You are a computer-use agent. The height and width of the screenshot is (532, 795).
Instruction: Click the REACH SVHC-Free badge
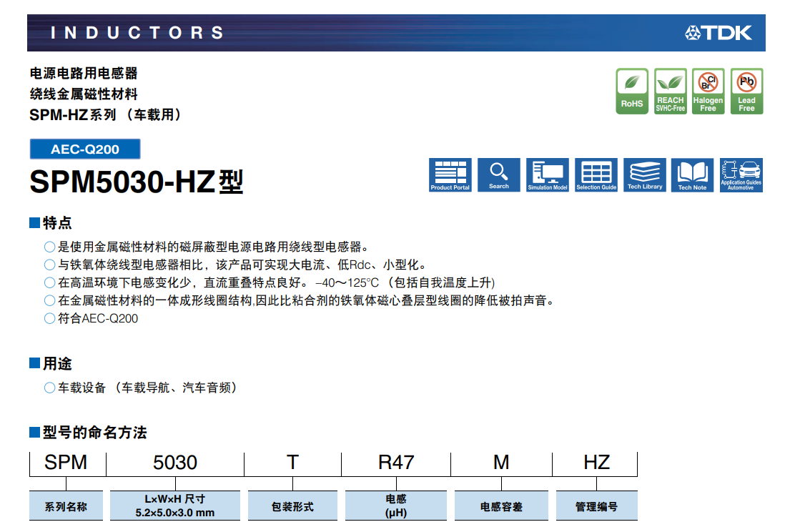click(671, 92)
